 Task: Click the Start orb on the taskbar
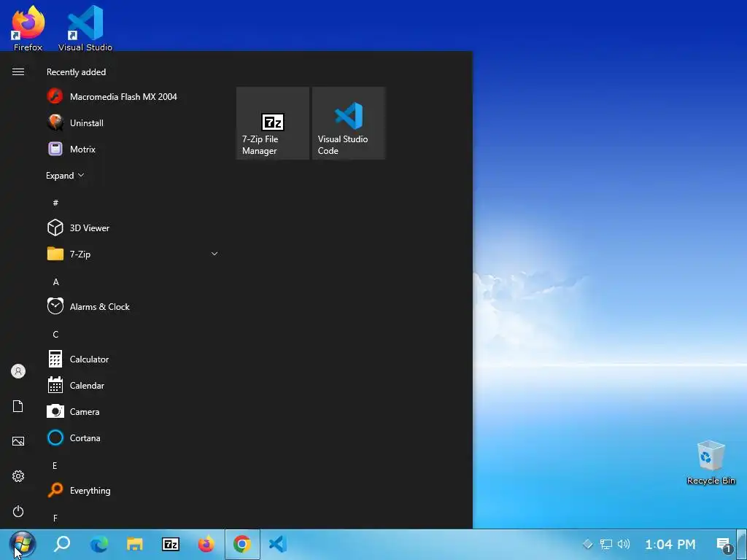click(x=23, y=544)
